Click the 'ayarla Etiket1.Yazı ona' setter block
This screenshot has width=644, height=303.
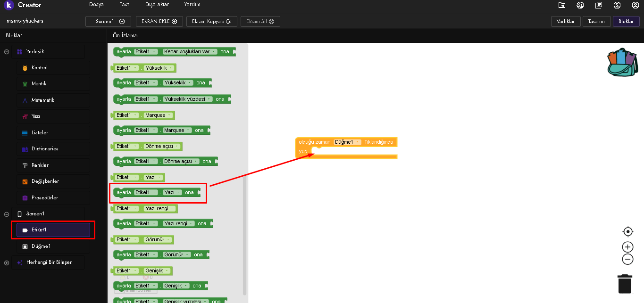click(158, 192)
